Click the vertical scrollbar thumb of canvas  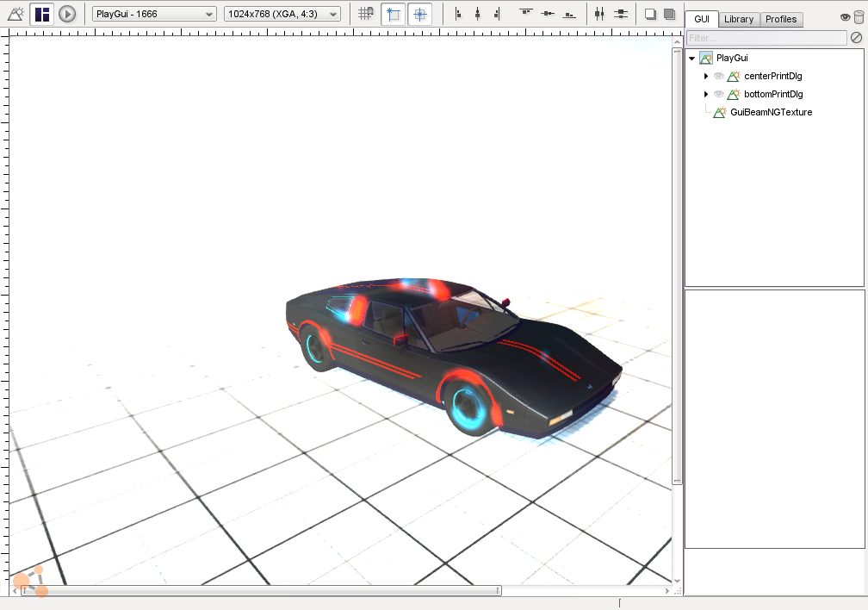pyautogui.click(x=677, y=266)
